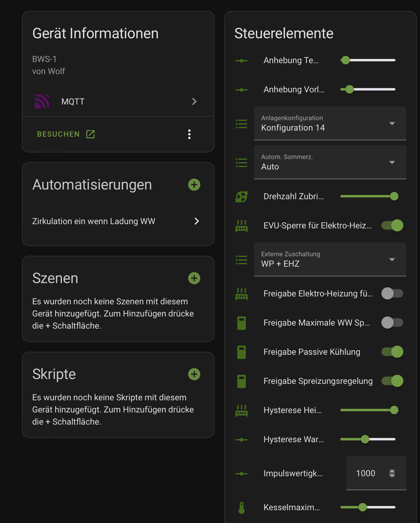Click the thermometer icon beside Kesselmaximum

tap(242, 507)
